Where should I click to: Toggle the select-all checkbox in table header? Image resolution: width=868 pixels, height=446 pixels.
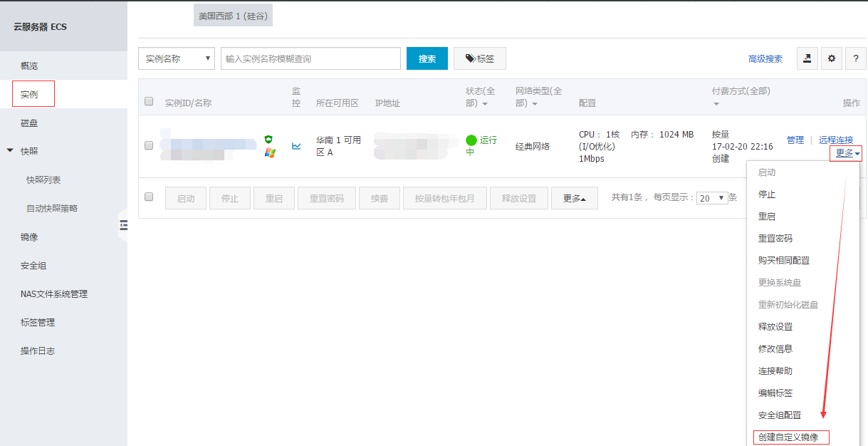tap(149, 102)
